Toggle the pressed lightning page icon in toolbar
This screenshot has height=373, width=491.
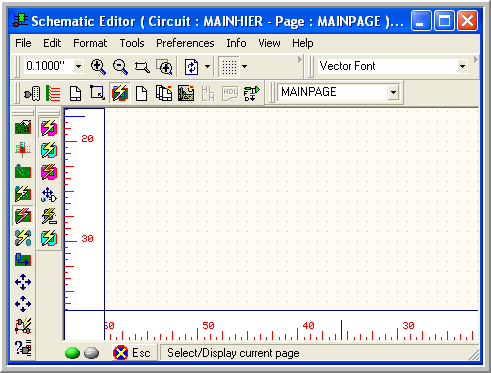120,93
